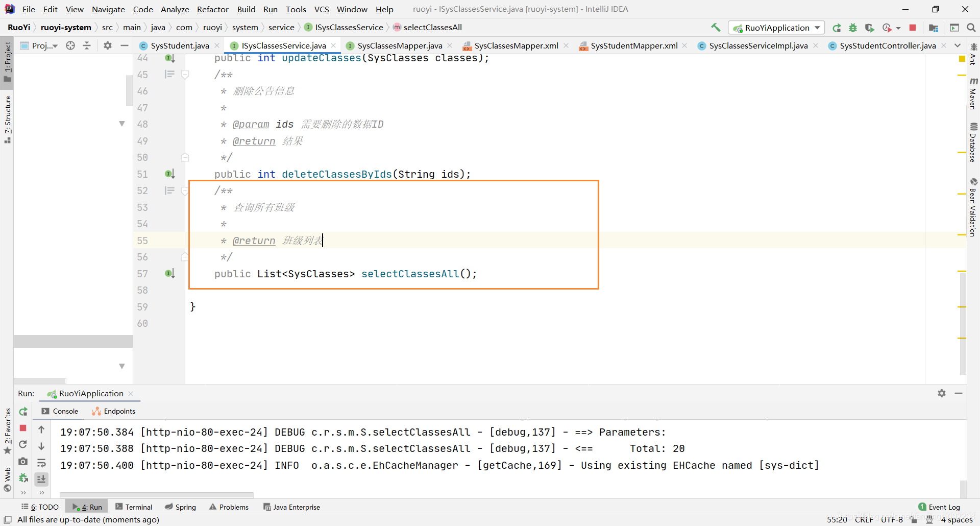Switch to SysStudent.java tab

[x=180, y=45]
